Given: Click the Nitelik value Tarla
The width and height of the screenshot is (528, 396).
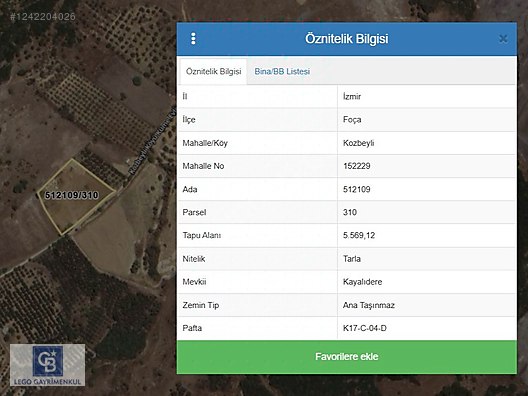Looking at the screenshot, I should (x=352, y=259).
